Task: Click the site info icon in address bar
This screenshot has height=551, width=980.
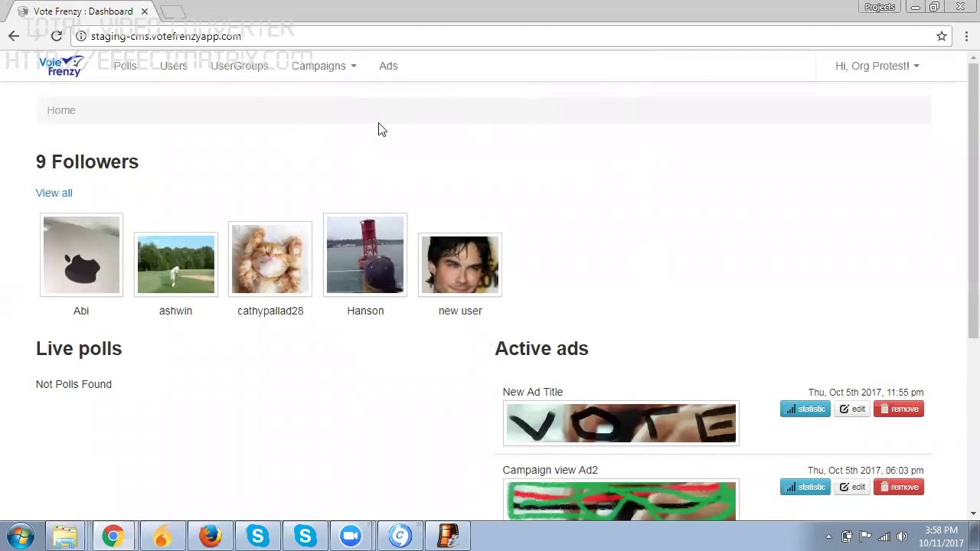Action: pos(81,36)
